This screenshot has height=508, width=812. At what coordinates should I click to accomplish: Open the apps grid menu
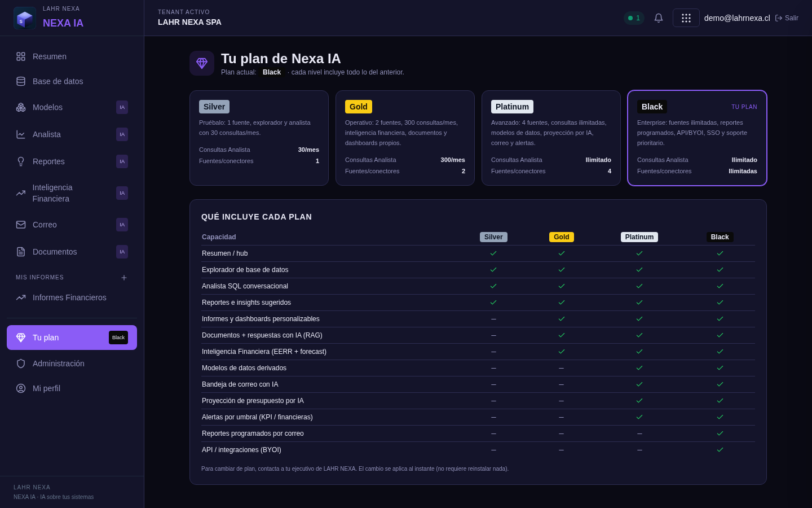point(686,18)
